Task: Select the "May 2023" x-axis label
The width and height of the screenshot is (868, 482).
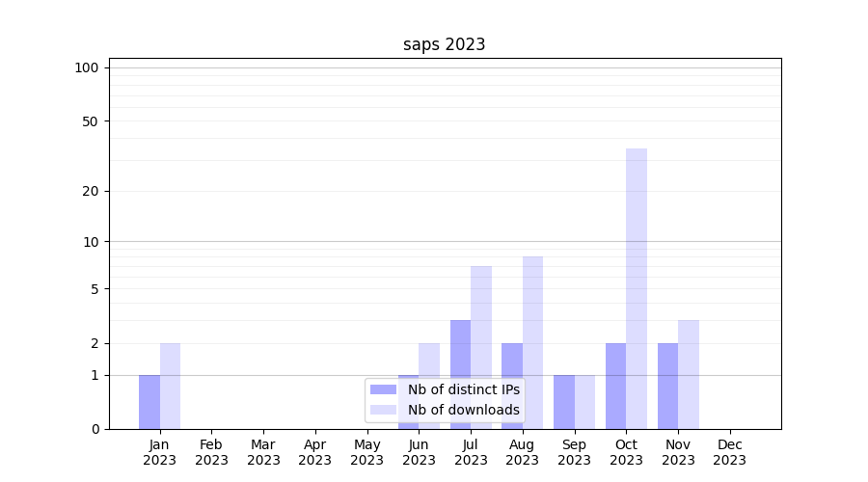Action: point(366,452)
